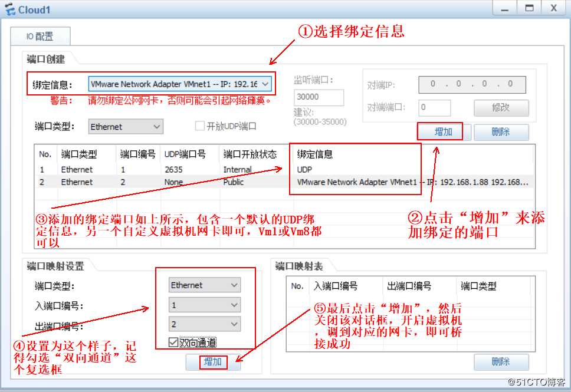Click the 出端口编号 column header in the mapping table
Screen dimensions: 571x392
(x=409, y=286)
